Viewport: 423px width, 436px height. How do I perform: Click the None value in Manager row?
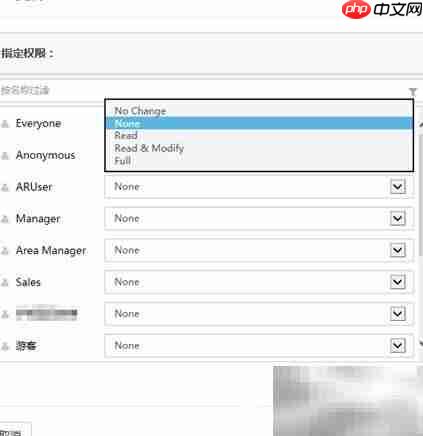pos(127,218)
